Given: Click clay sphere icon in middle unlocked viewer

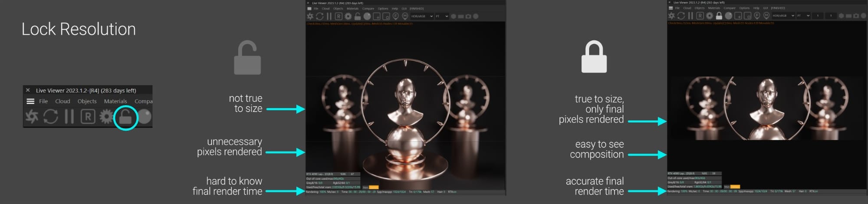Looking at the screenshot, I should [367, 16].
